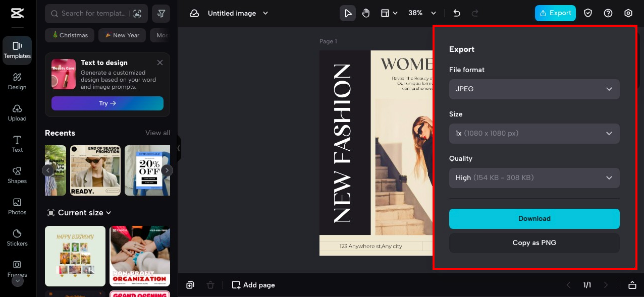
Task: Select End of Season Promotion template
Action: 95,170
